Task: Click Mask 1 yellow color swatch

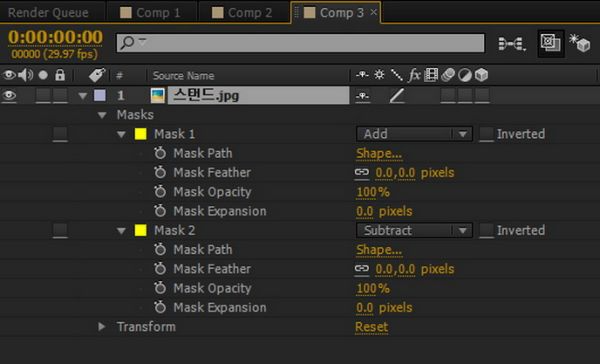Action: click(140, 134)
